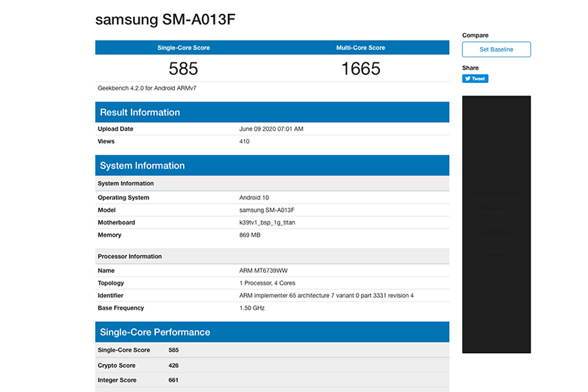
Task: Click the blue Single-Core Performance section header
Action: point(272,332)
